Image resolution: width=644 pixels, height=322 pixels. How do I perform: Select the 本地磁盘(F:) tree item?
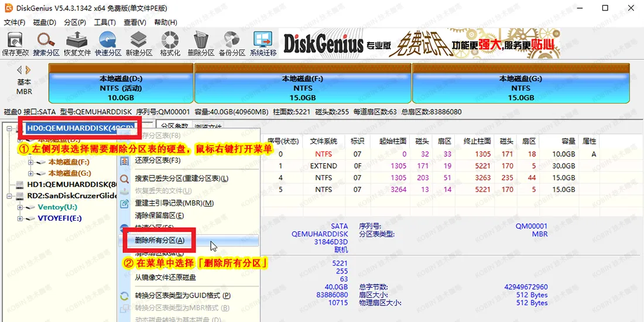70,162
